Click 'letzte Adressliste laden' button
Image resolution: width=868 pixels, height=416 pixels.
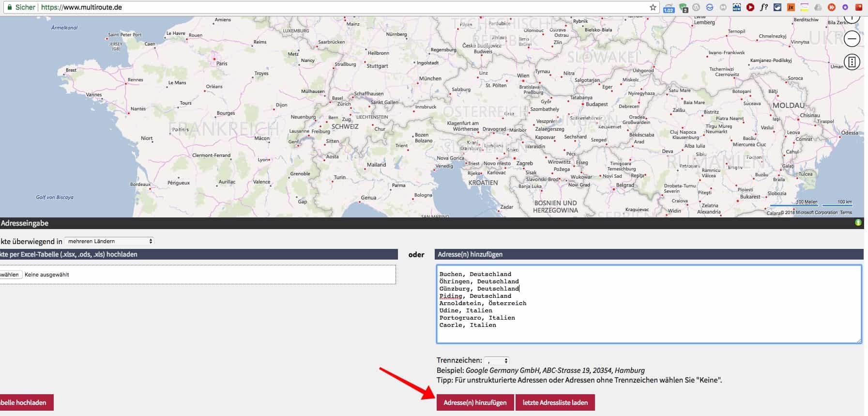coord(555,402)
